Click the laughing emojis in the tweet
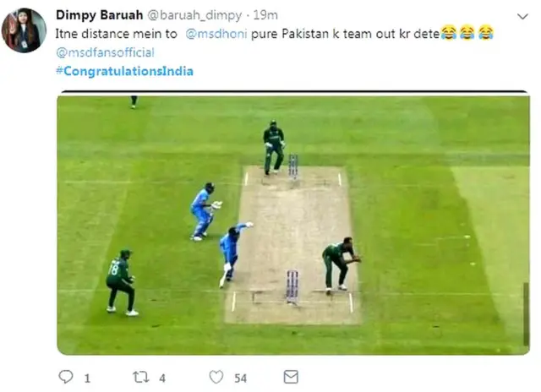The image size is (541, 392). coord(467,33)
